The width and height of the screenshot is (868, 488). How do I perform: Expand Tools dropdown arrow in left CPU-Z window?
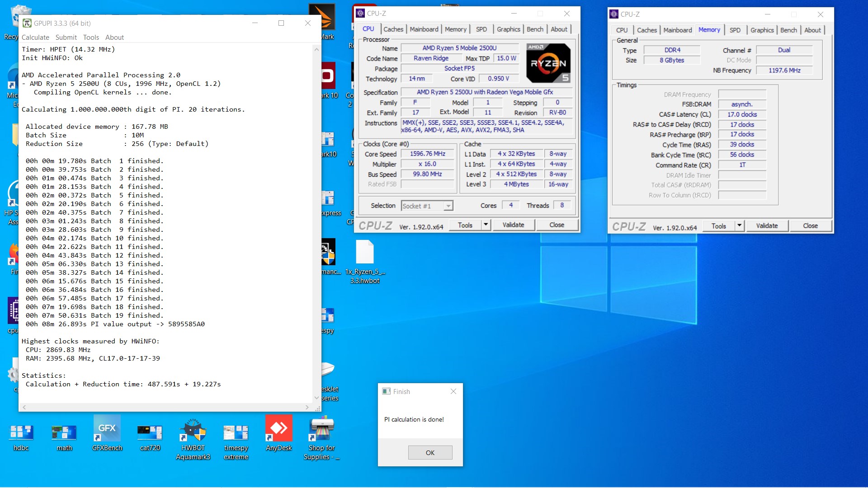(x=486, y=225)
